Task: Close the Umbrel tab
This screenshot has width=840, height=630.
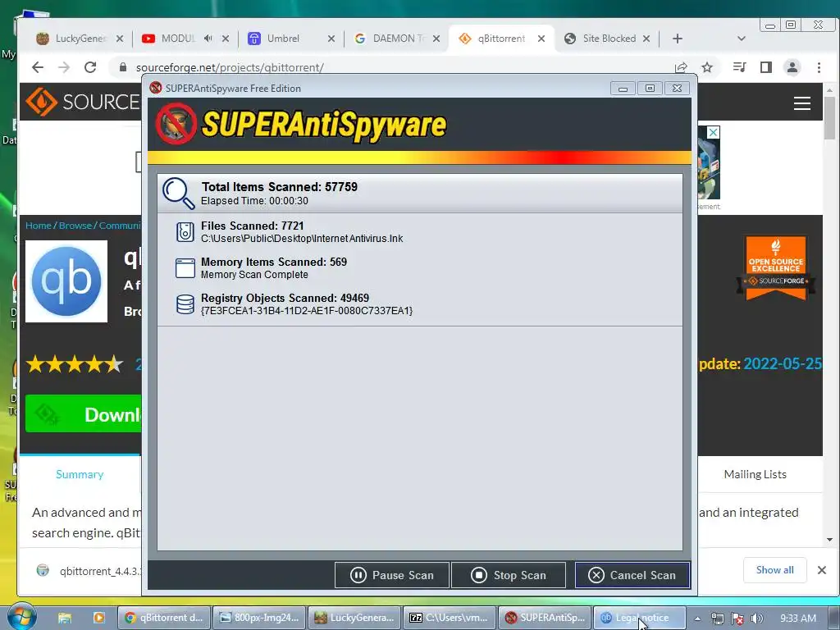Action: [331, 39]
